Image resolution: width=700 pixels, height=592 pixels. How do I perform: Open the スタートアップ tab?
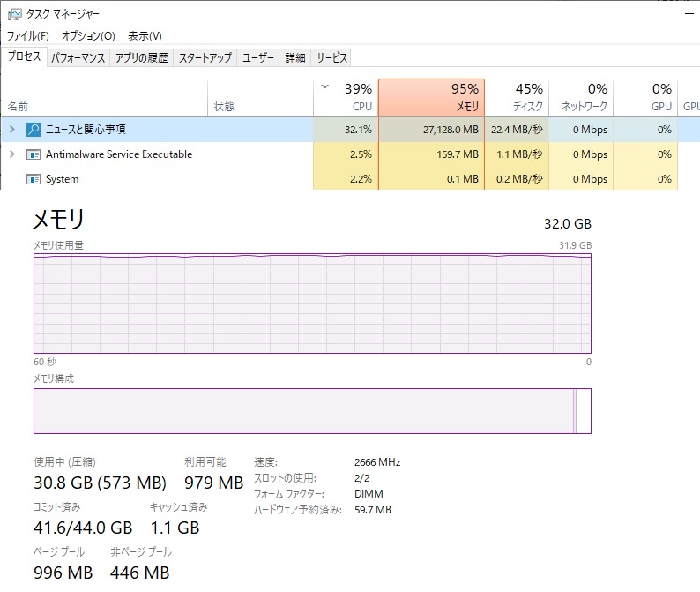pyautogui.click(x=205, y=58)
